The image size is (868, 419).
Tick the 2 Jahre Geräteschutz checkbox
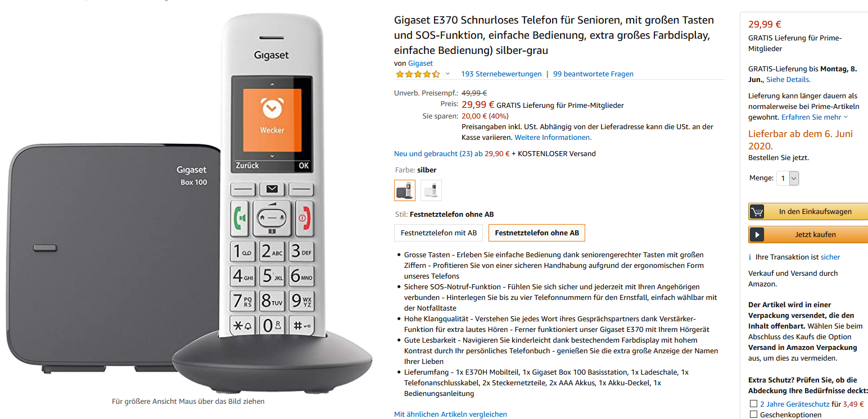pos(753,404)
